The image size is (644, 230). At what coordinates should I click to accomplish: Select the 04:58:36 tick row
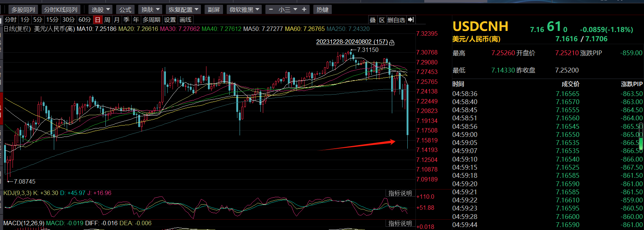click(x=548, y=94)
